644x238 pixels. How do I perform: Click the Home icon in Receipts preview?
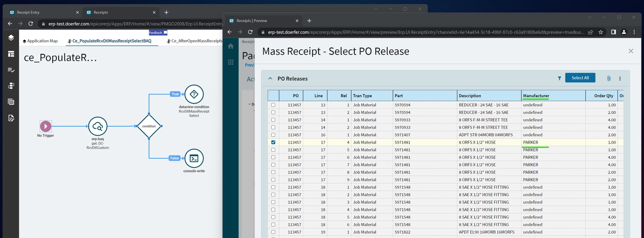pos(231,46)
